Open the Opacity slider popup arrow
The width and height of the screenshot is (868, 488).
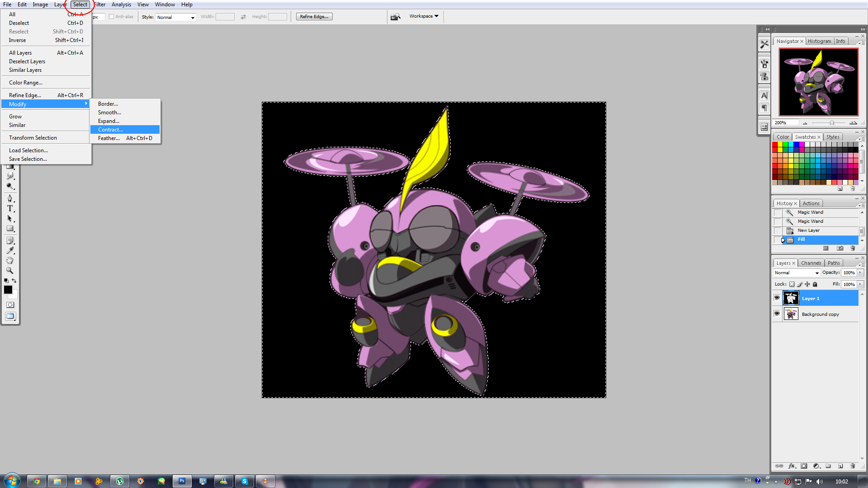pos(860,272)
